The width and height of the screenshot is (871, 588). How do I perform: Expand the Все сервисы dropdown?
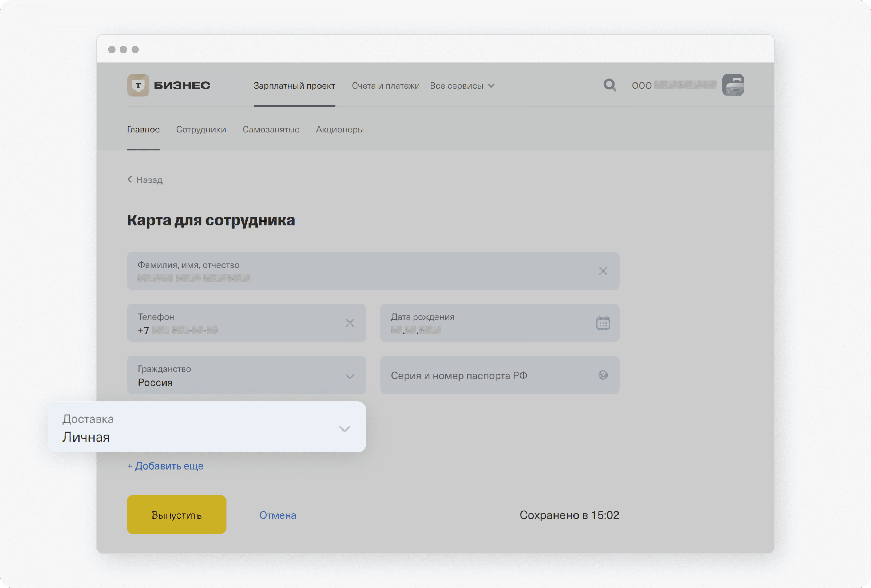tap(462, 86)
